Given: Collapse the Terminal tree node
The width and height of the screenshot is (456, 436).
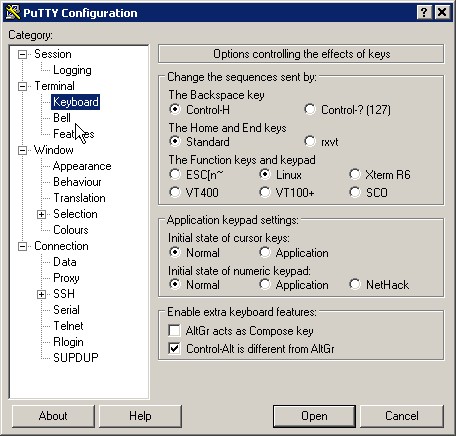Looking at the screenshot, I should (x=23, y=87).
